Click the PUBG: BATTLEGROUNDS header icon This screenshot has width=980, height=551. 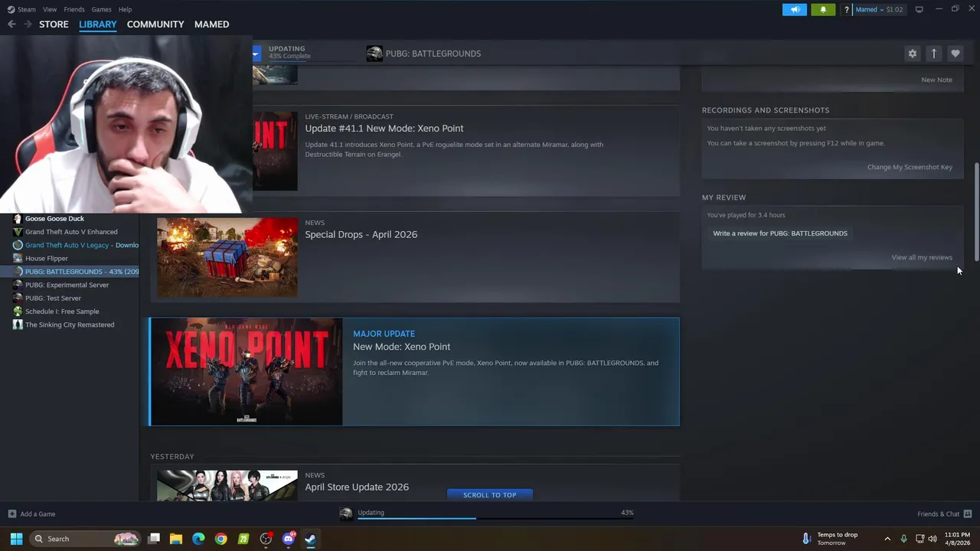click(x=374, y=54)
